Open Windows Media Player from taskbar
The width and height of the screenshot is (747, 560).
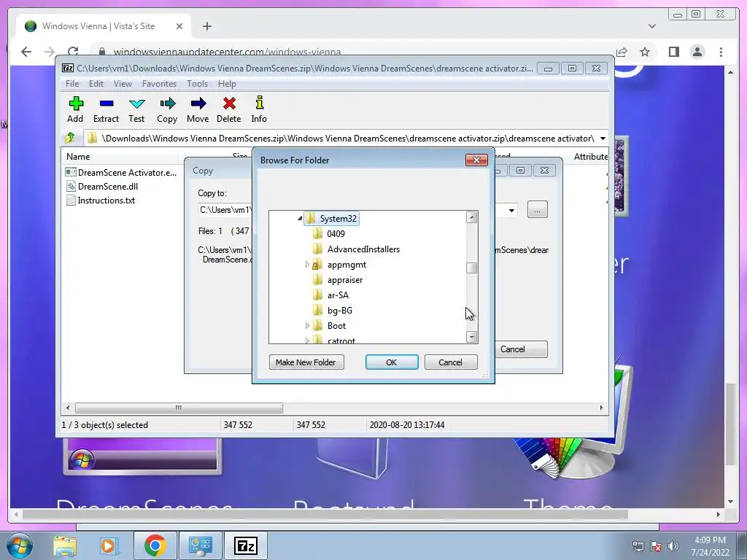point(108,546)
